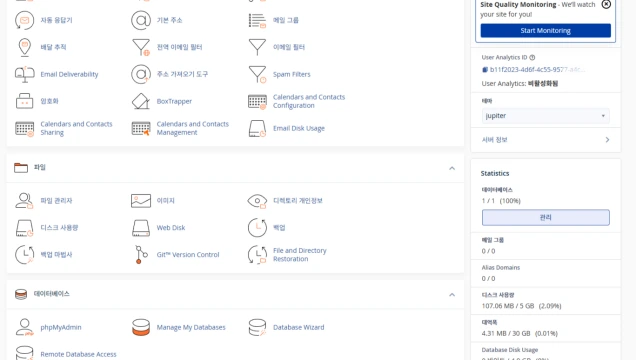
Task: Open the 자동 응답기 autoresponder icon
Action: click(x=24, y=20)
